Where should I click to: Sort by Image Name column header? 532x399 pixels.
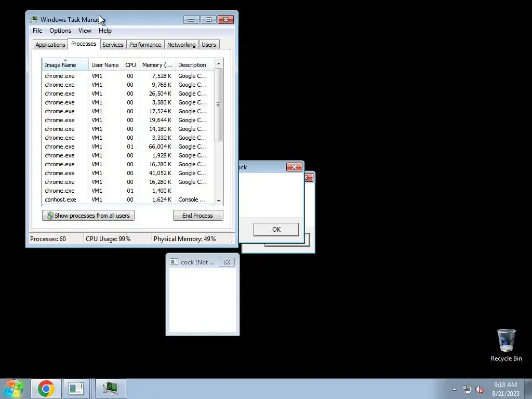pyautogui.click(x=65, y=65)
